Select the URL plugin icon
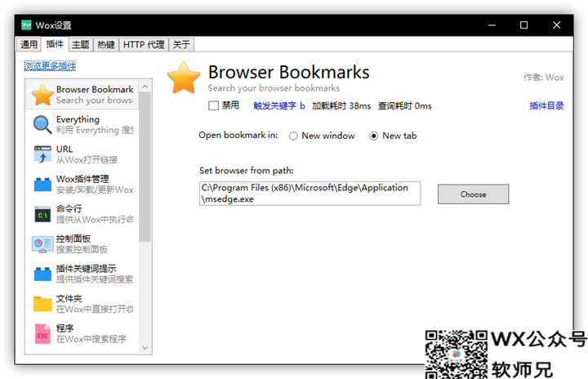 pyautogui.click(x=42, y=154)
